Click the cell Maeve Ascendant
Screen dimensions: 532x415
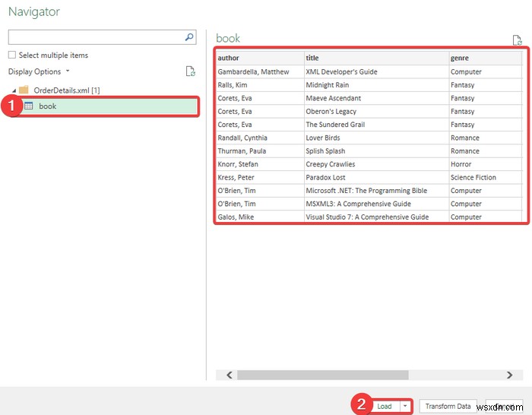click(x=377, y=98)
